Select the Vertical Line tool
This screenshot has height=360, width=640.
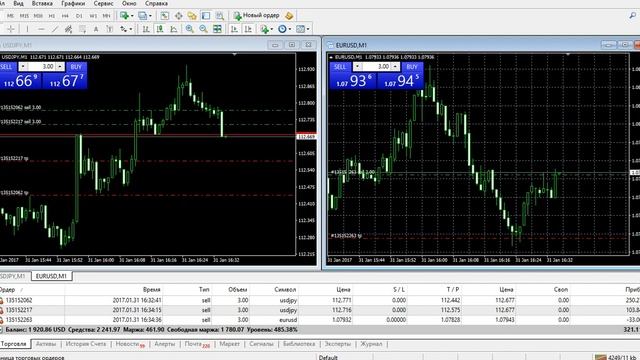click(27, 29)
